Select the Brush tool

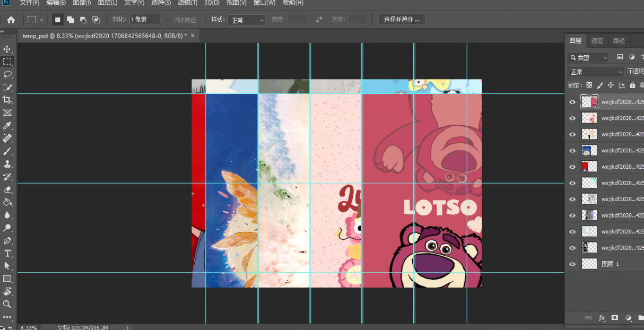(x=7, y=151)
